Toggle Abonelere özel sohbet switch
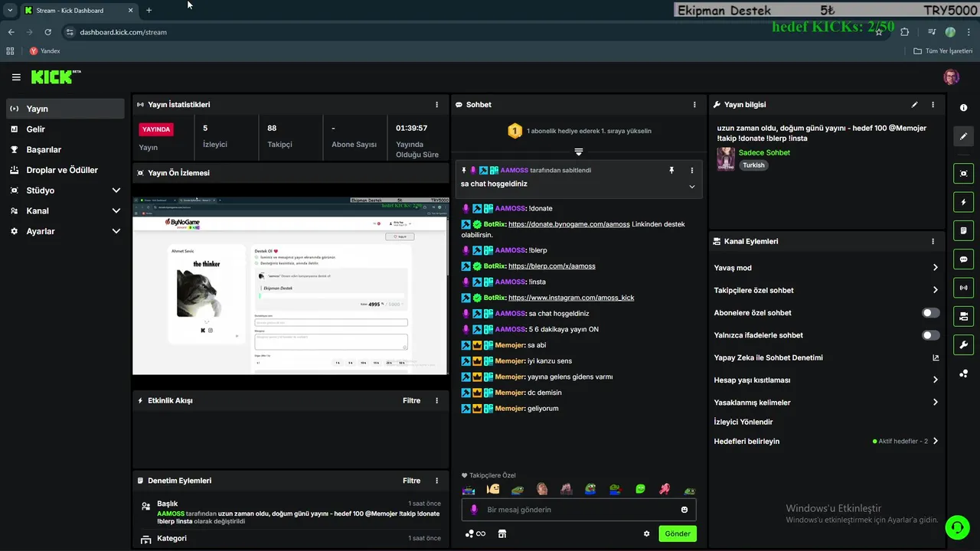This screenshot has height=551, width=980. (930, 313)
